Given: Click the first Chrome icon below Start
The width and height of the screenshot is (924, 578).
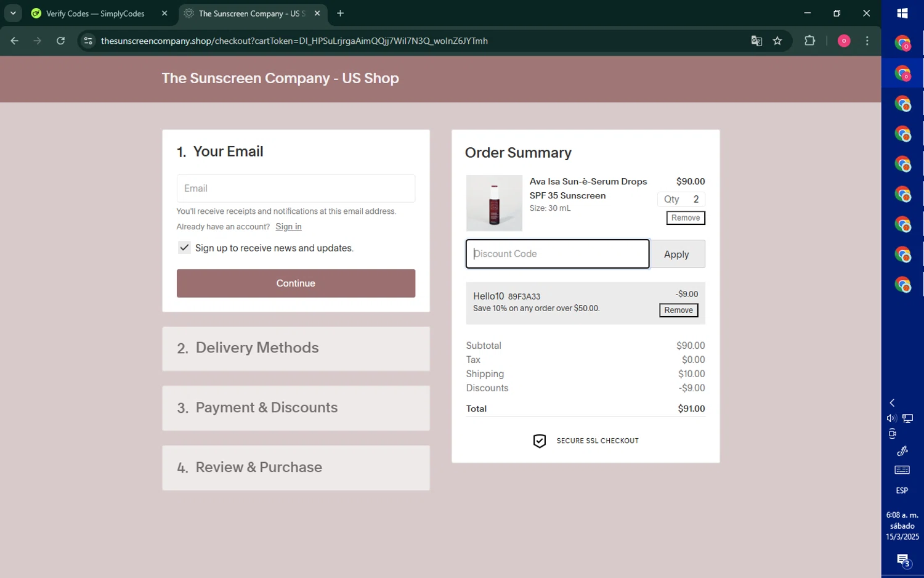Looking at the screenshot, I should pyautogui.click(x=902, y=43).
